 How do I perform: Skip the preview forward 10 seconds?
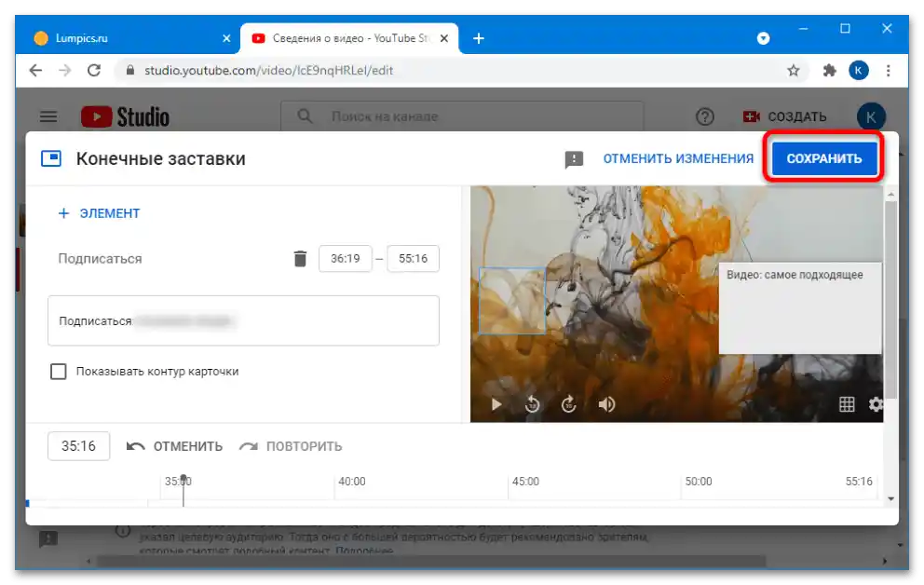[568, 404]
